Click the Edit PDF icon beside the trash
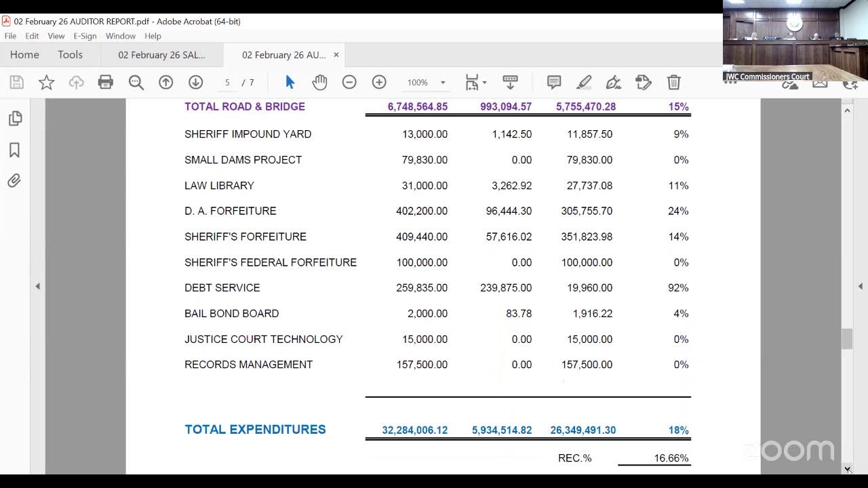This screenshot has width=868, height=488. click(x=644, y=83)
